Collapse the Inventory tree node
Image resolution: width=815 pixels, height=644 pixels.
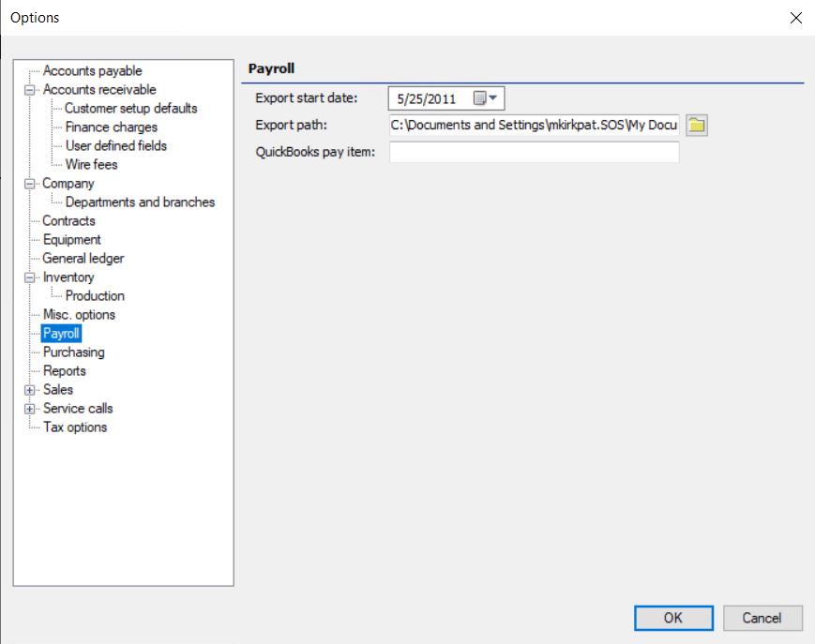(30, 277)
